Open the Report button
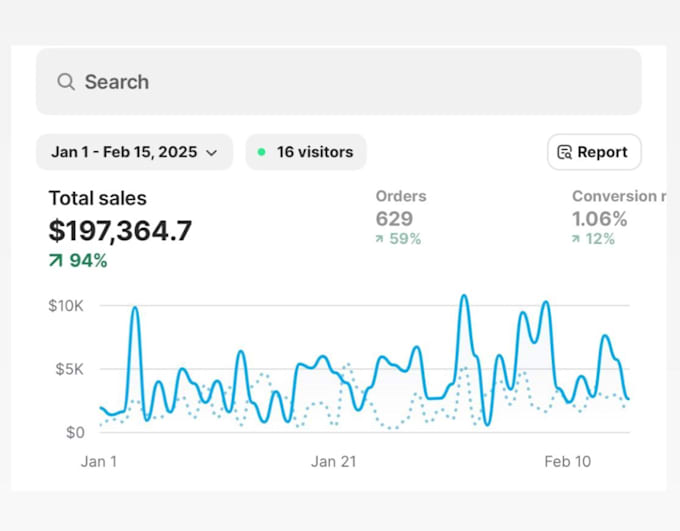Image resolution: width=680 pixels, height=531 pixels. (x=594, y=152)
